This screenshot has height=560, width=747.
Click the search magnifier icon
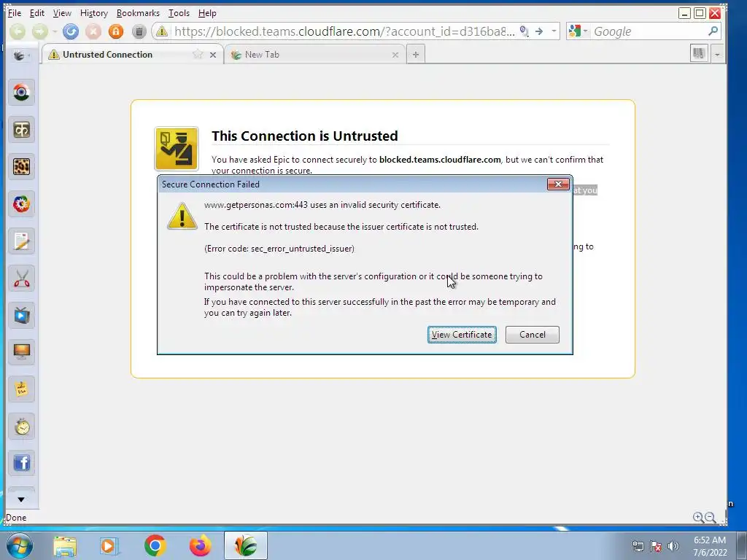pos(713,31)
